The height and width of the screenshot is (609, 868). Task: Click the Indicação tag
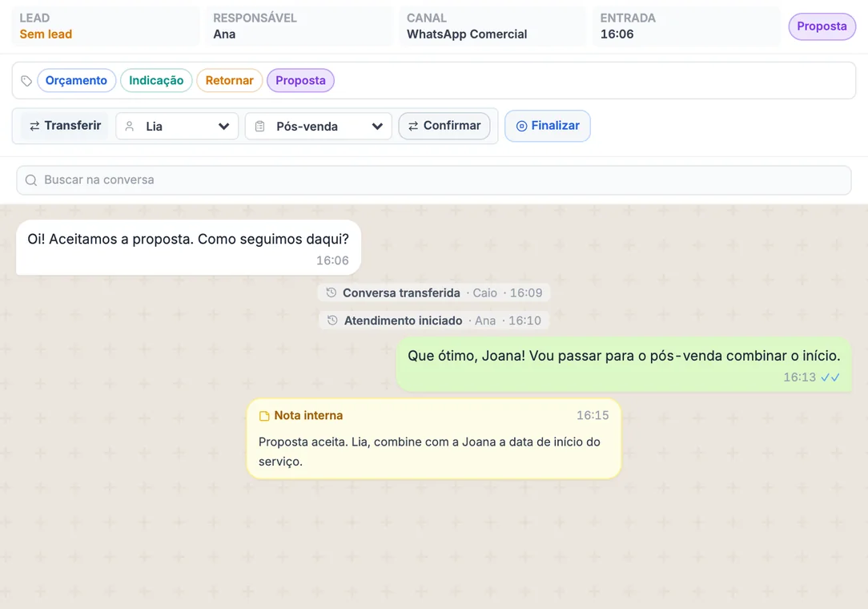click(156, 80)
